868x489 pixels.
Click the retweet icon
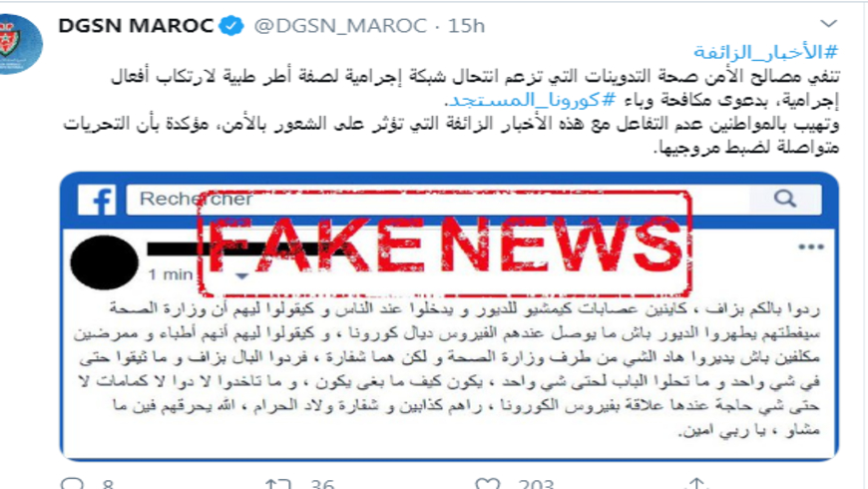coord(278,484)
